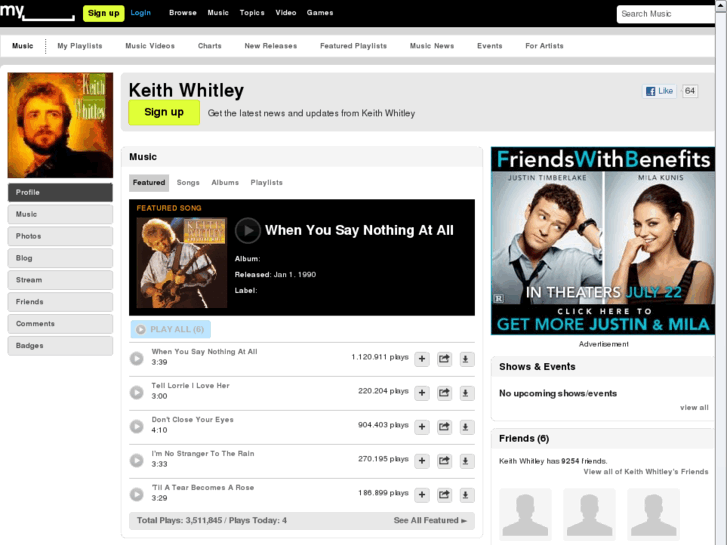Image resolution: width=727 pixels, height=545 pixels.
Task: Click the yellow Sign up button in the top bar
Action: 103,13
